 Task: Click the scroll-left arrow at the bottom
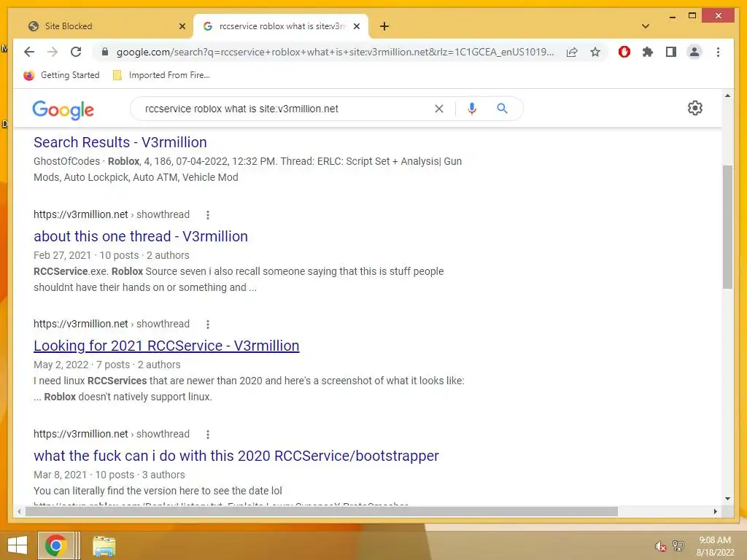click(18, 511)
